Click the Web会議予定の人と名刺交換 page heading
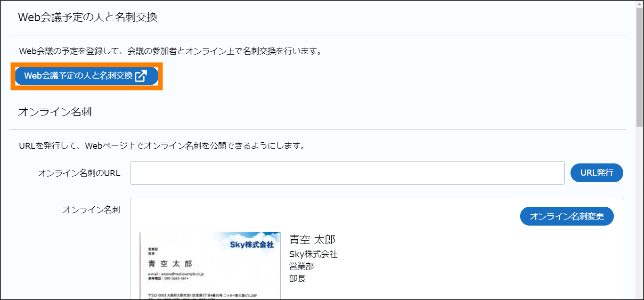 pyautogui.click(x=87, y=17)
